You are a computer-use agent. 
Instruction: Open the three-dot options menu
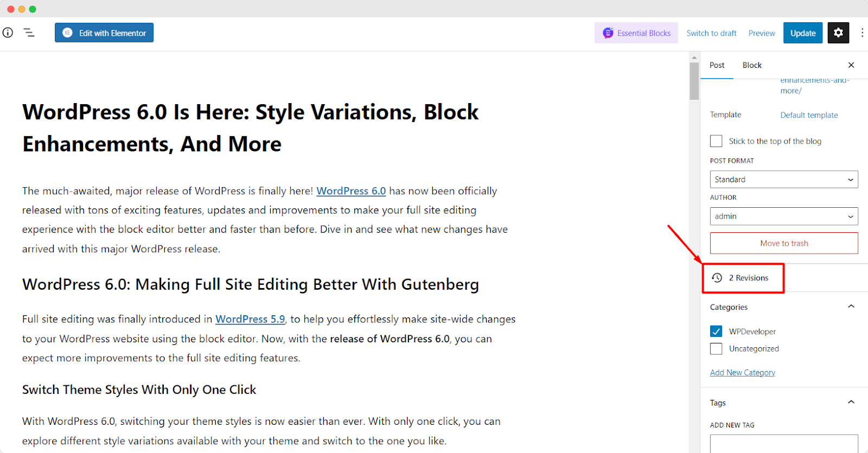click(x=862, y=33)
